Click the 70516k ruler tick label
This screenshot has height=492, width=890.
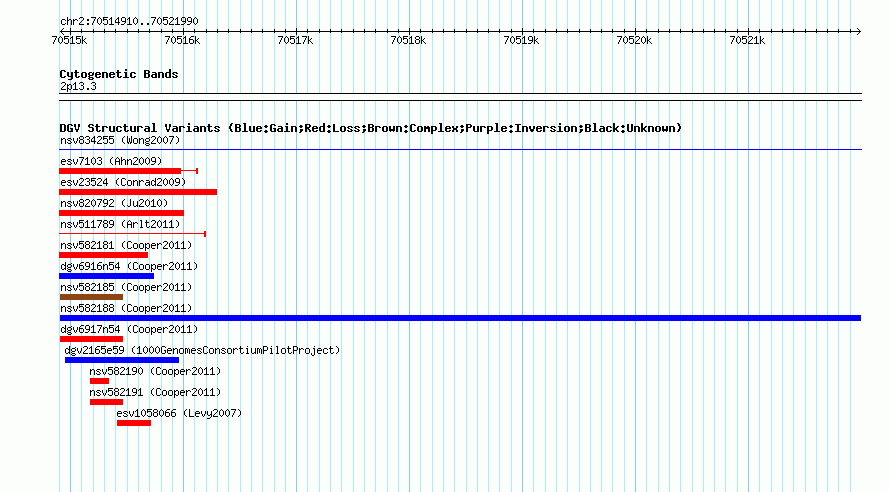[182, 40]
